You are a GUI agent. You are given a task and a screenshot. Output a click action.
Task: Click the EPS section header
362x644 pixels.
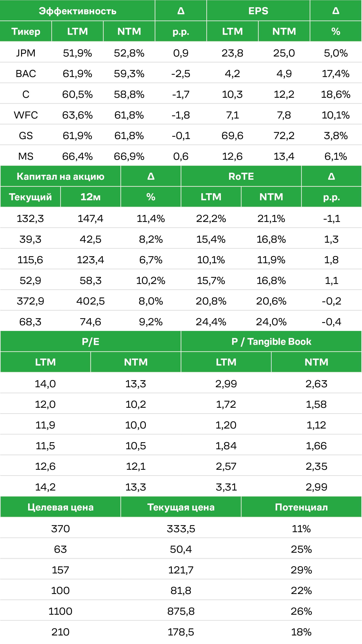258,10
